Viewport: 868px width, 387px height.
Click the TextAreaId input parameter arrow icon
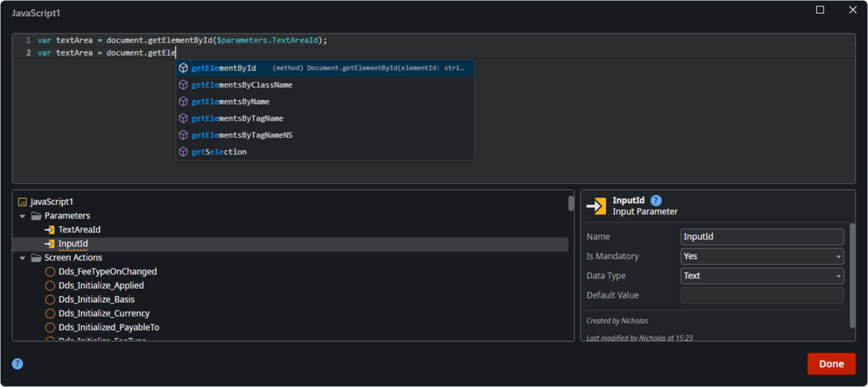pyautogui.click(x=50, y=230)
